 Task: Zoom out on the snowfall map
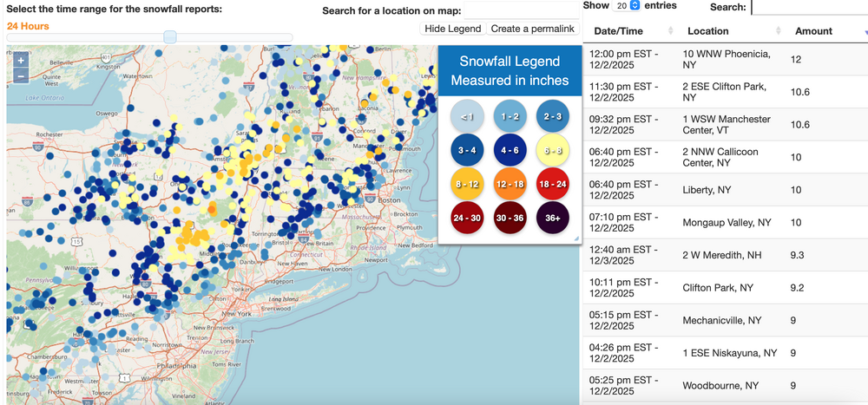click(21, 76)
